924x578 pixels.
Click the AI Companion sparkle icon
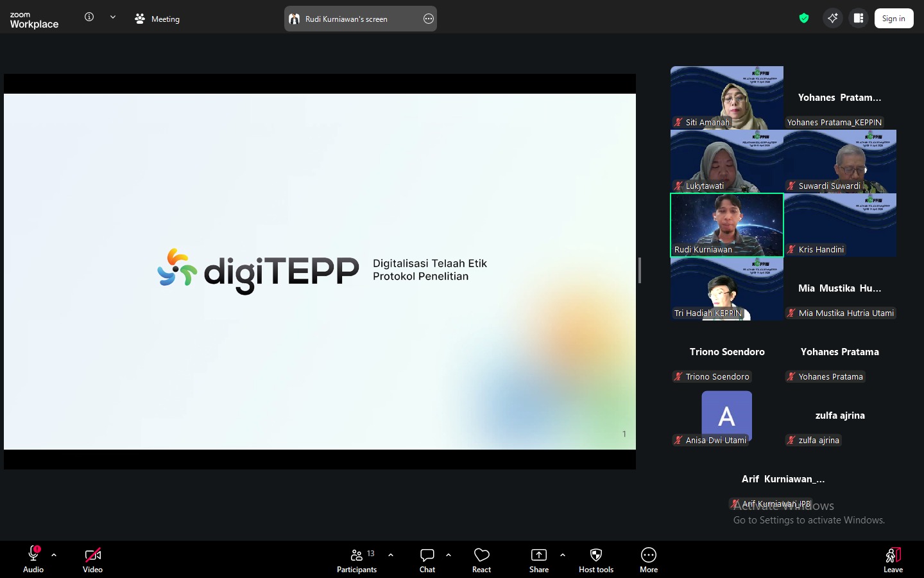832,18
